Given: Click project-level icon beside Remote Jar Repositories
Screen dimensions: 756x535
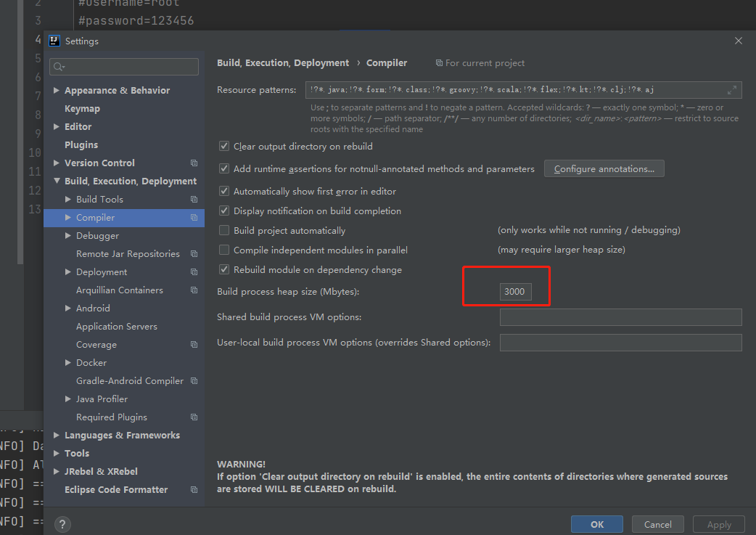Looking at the screenshot, I should pos(194,254).
